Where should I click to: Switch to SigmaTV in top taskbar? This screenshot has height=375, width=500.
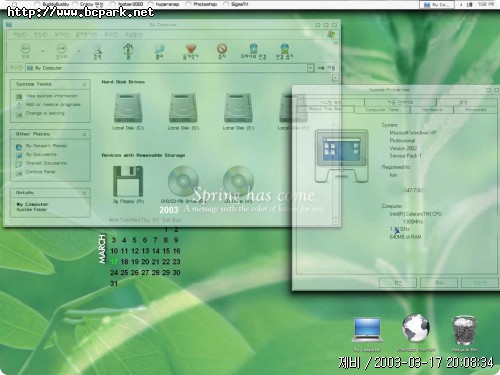[x=236, y=4]
